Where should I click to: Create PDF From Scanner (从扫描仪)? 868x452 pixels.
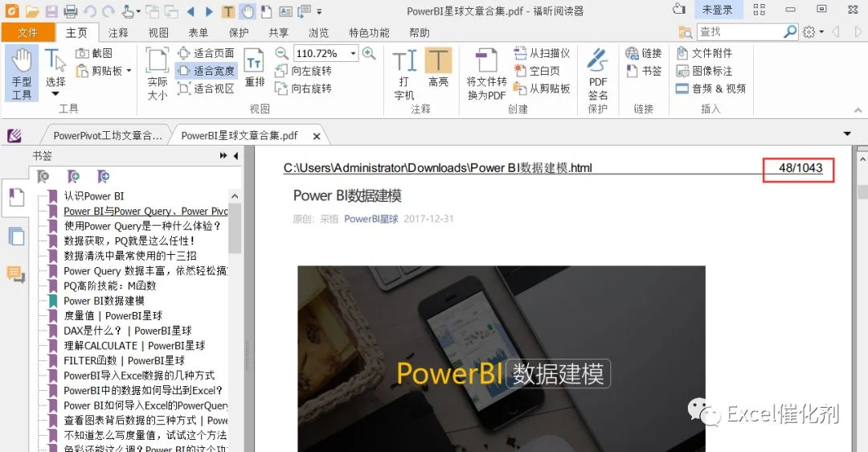542,53
